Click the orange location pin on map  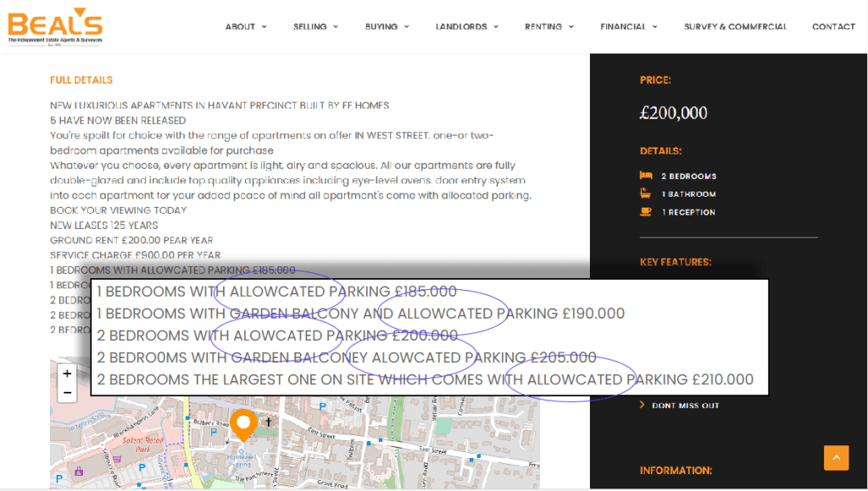pos(243,425)
